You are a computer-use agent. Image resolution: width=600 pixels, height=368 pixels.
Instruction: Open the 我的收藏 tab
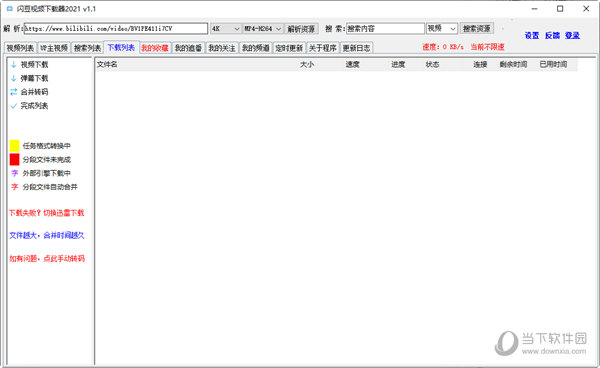155,48
